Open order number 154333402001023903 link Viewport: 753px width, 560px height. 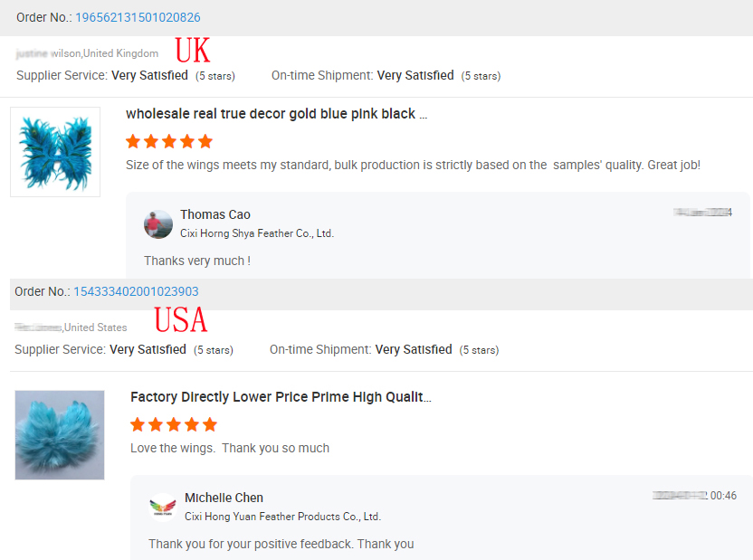coord(136,291)
